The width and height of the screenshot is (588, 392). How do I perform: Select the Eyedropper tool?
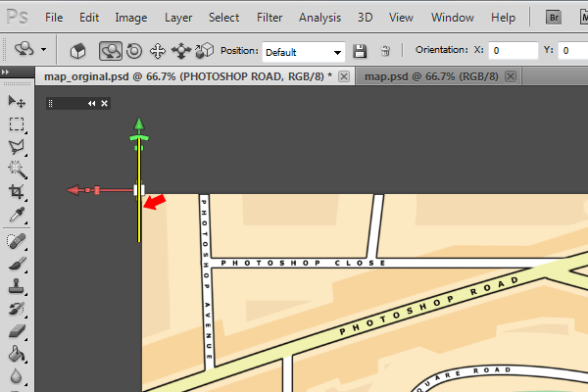click(17, 215)
